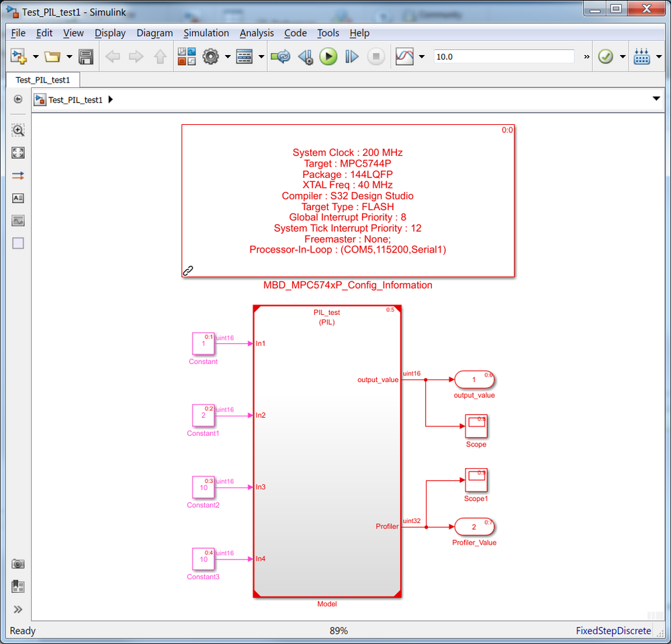Click the Zoom tool in the left palette

click(18, 130)
